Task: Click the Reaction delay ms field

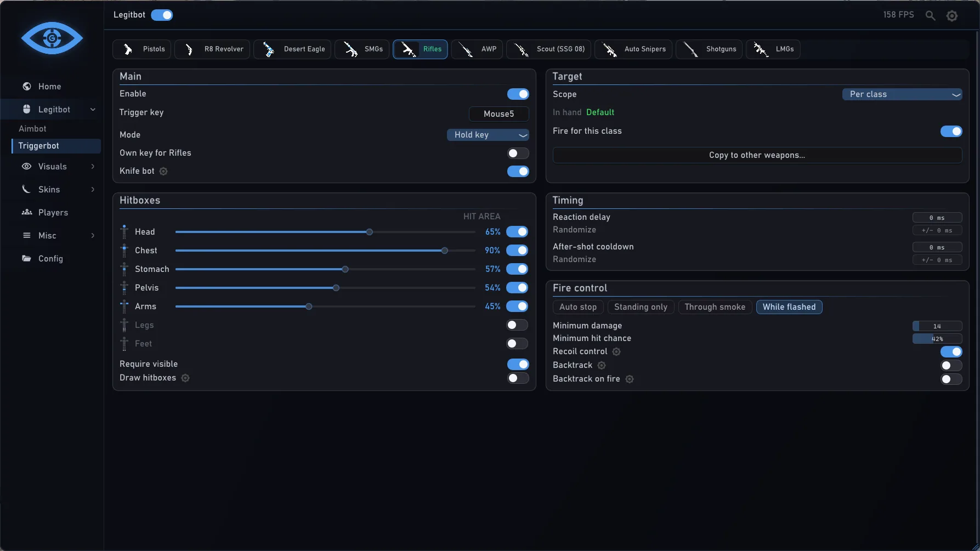Action: [x=937, y=218]
